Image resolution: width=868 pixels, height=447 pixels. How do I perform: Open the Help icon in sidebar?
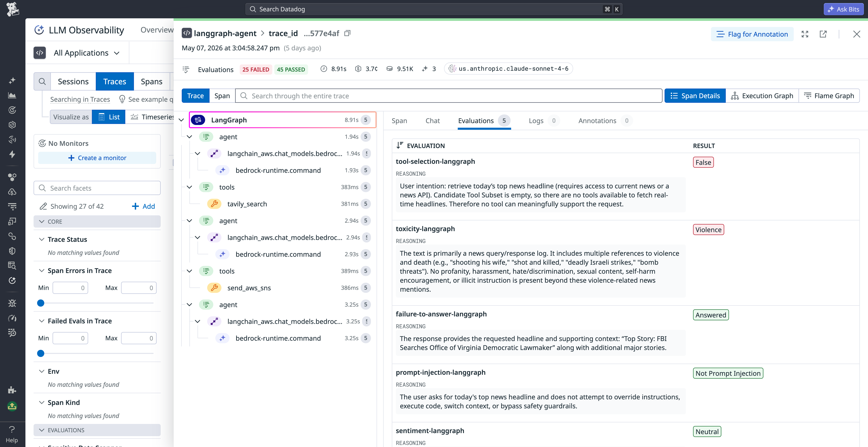[12, 434]
